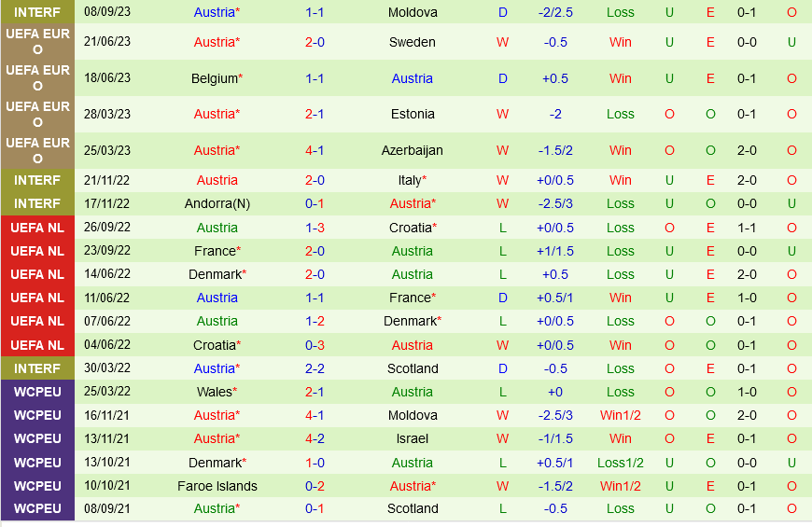Click the UEFA NL label dated 26/09/22
The image size is (812, 527).
pos(37,228)
